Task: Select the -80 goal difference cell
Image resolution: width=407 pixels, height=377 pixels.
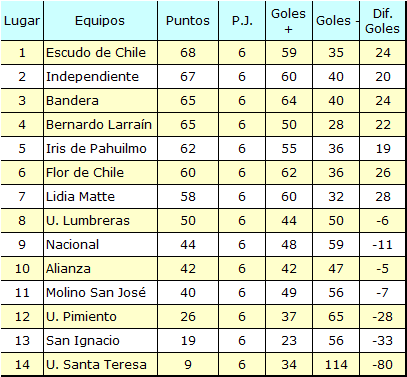Action: tap(383, 364)
